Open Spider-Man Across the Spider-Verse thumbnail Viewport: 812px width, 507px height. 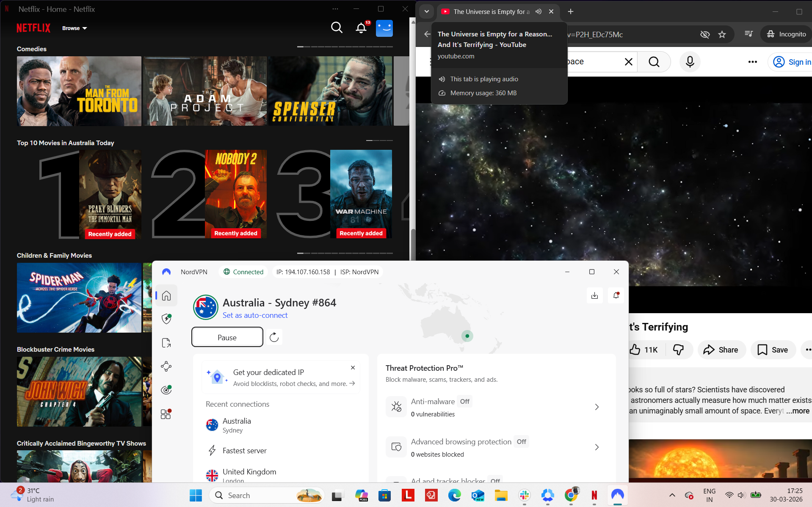click(79, 298)
